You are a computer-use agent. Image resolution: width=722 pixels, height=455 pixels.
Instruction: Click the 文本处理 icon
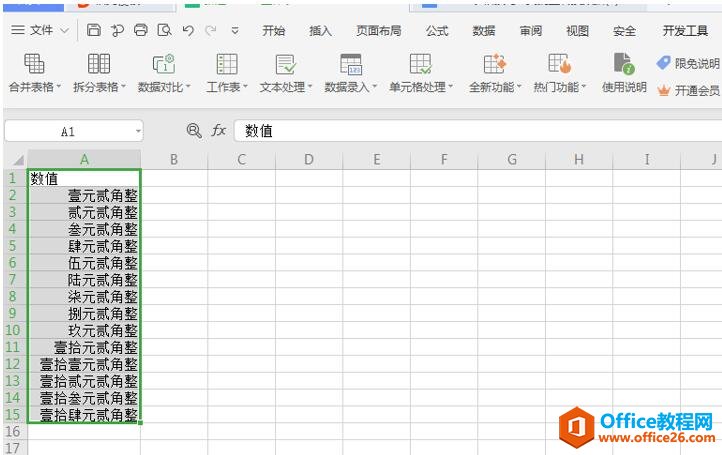point(285,64)
